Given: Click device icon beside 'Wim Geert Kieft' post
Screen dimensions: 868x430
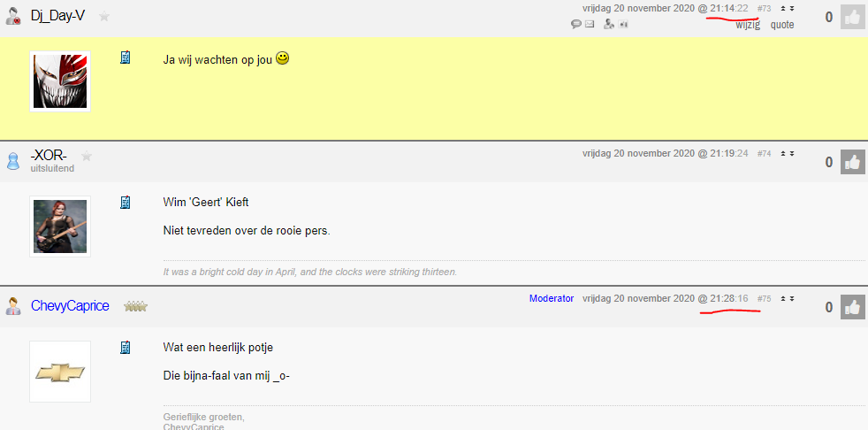Looking at the screenshot, I should (126, 203).
